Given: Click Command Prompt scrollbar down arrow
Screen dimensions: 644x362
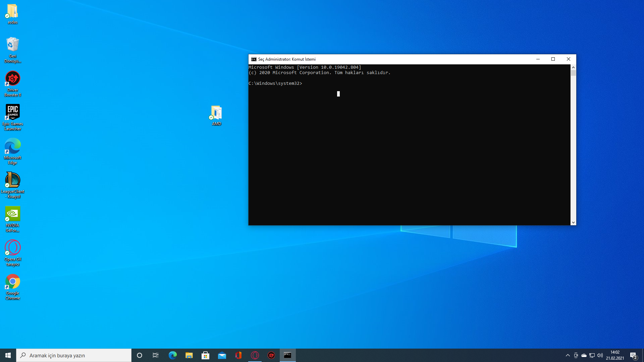Looking at the screenshot, I should (x=573, y=222).
